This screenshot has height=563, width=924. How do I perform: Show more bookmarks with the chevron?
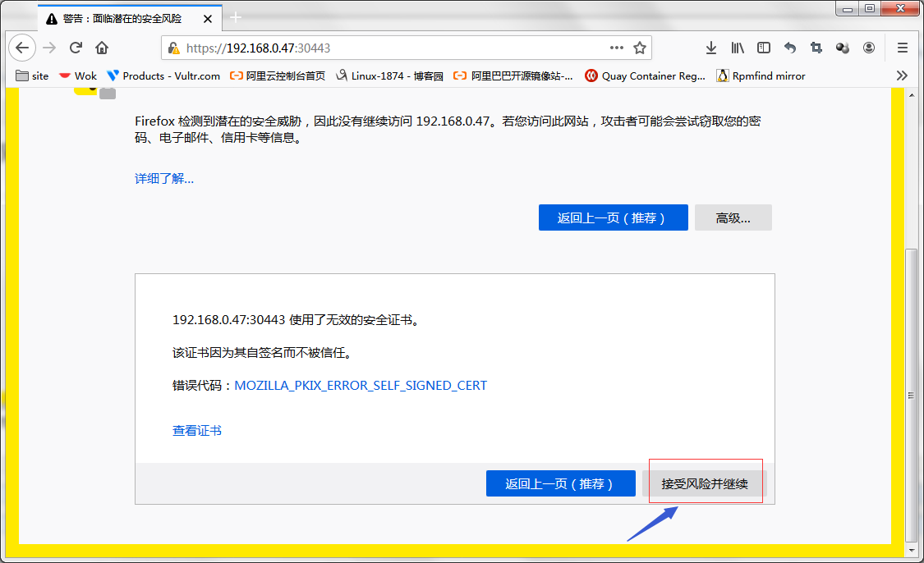point(902,76)
